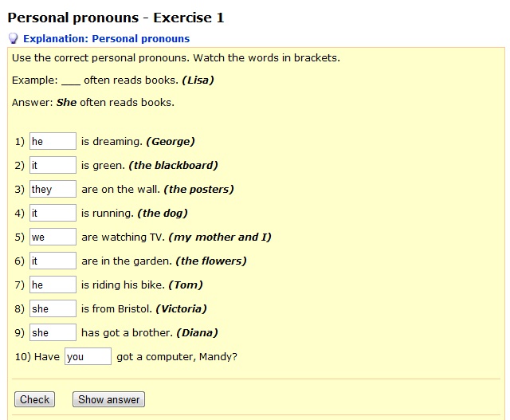Click the 'my mother and I' answer box
Screen dimensions: 510x420
[x=53, y=237]
